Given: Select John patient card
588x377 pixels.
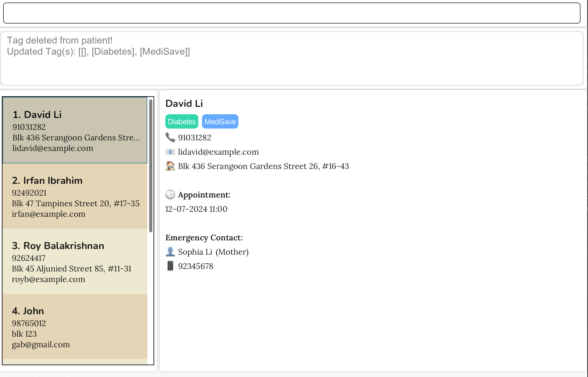Looking at the screenshot, I should (x=75, y=327).
